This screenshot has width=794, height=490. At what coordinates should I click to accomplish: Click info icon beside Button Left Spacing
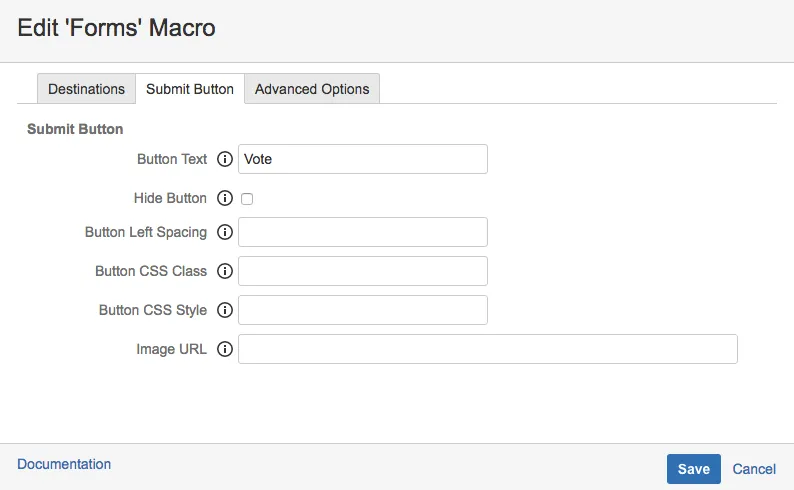(x=225, y=232)
